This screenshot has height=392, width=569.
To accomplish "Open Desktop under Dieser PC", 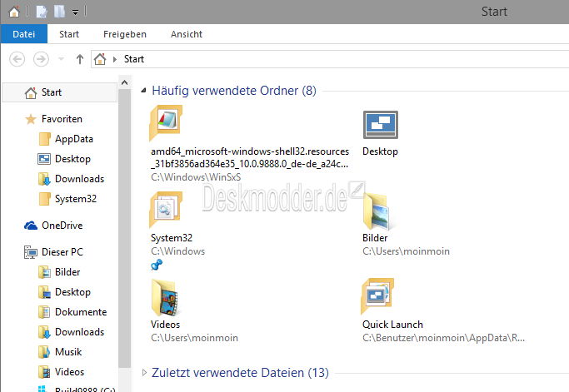I will 72,292.
